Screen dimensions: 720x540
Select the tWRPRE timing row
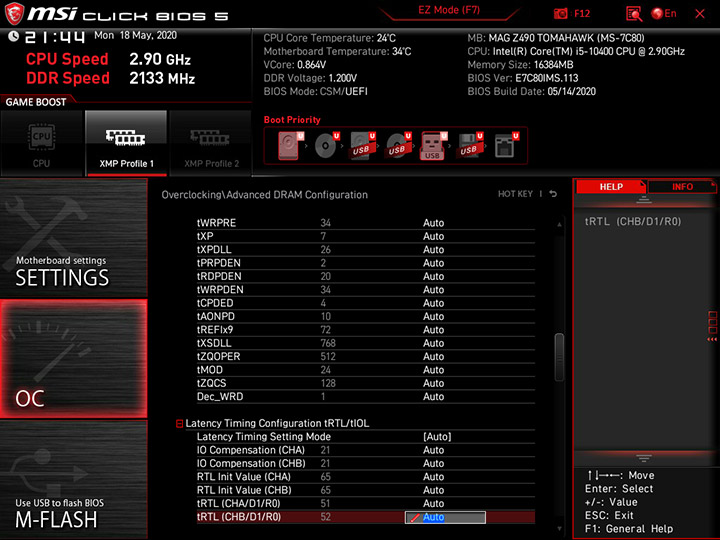coord(366,223)
